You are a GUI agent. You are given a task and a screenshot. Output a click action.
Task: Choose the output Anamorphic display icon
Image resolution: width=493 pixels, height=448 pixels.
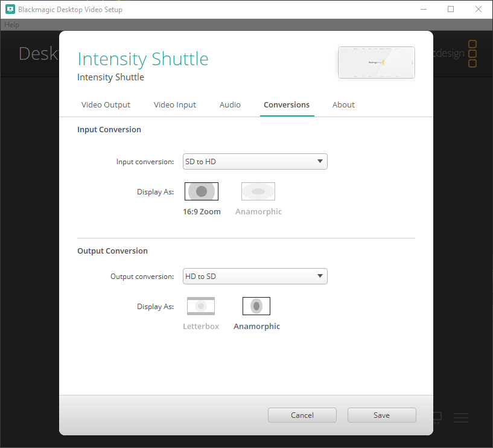click(x=256, y=306)
